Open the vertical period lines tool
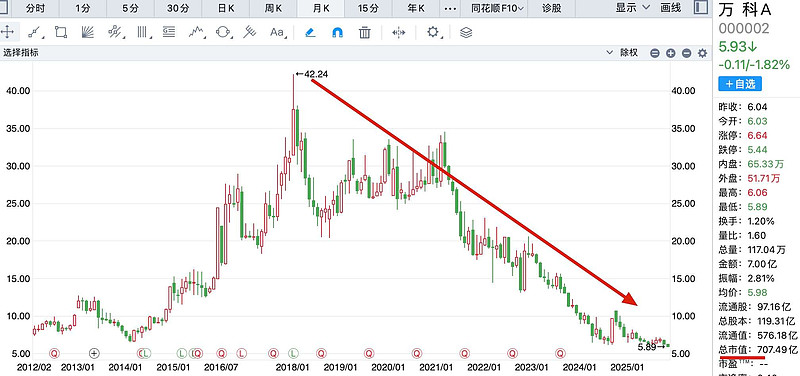Screen dimensions: 800x376 pyautogui.click(x=143, y=33)
